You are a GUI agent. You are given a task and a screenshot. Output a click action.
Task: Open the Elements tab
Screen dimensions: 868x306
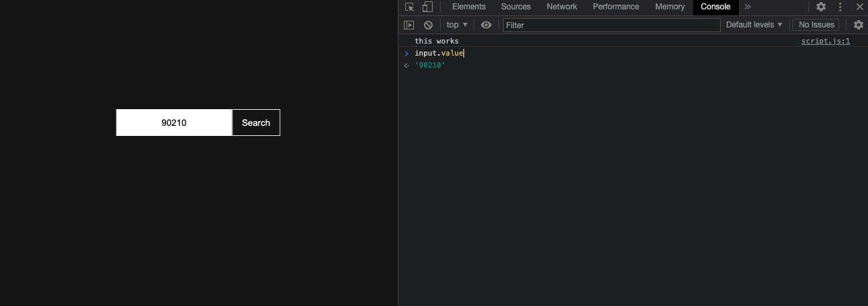tap(469, 7)
